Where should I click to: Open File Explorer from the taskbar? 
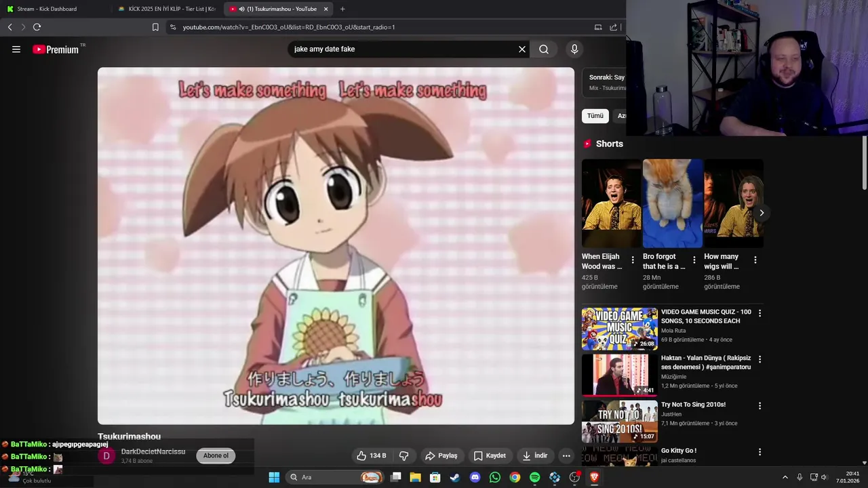[415, 477]
